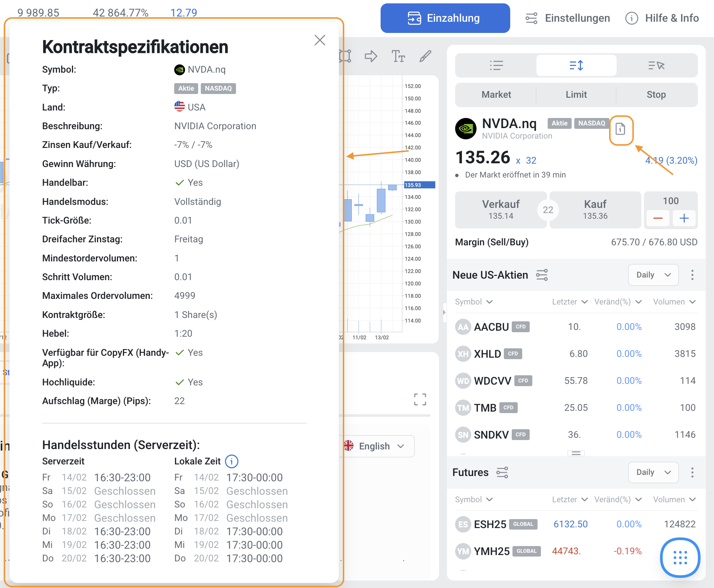Click the Aktie tag in dialog
The image size is (714, 588).
tap(186, 88)
